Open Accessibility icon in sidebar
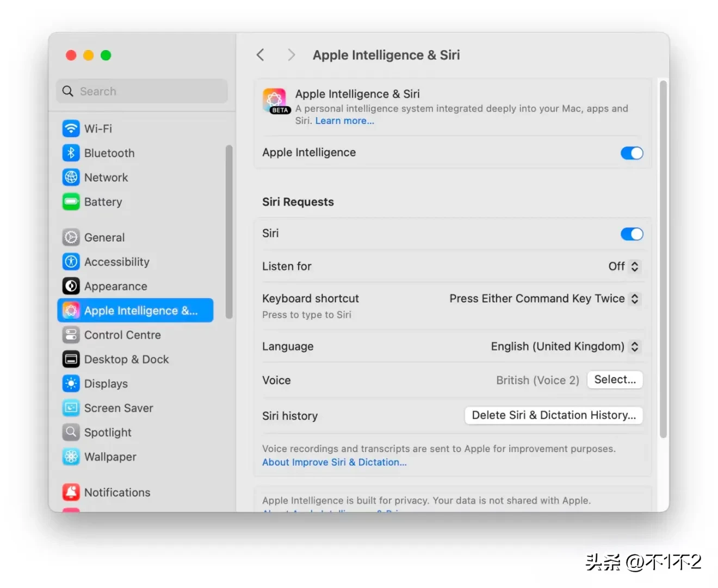718x588 pixels. pyautogui.click(x=71, y=262)
